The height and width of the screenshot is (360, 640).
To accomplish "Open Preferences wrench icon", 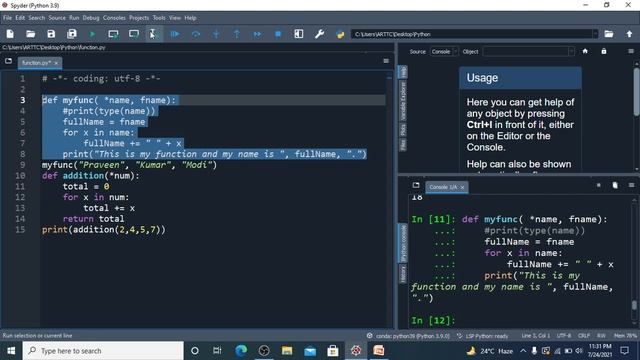I will 319,34.
